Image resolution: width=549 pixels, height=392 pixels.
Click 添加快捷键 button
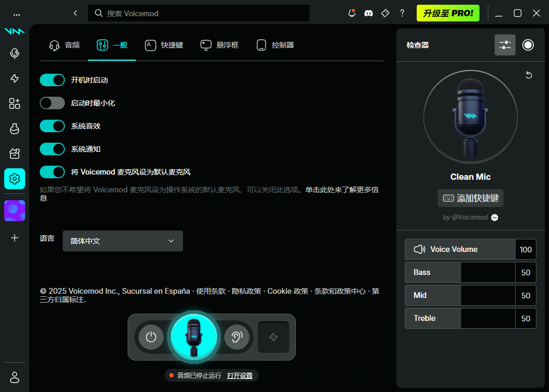tap(470, 198)
